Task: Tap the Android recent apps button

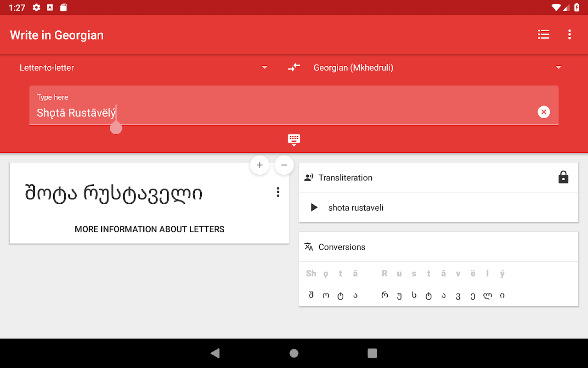Action: point(373,353)
